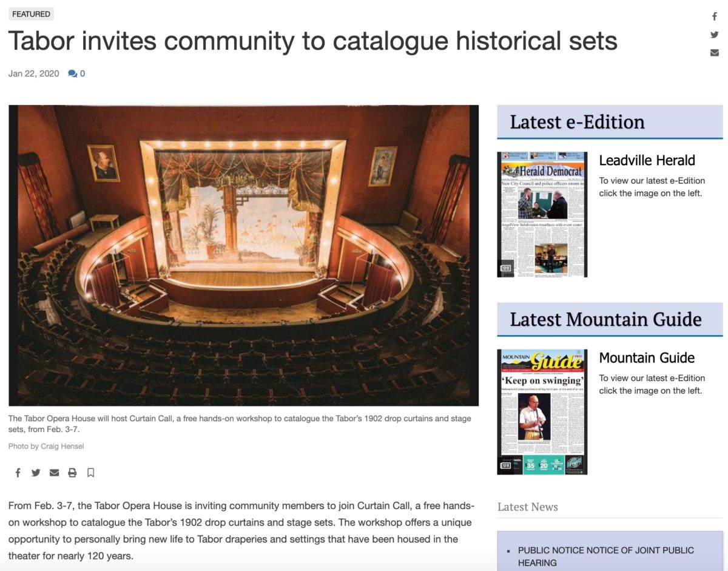Open the Mountain Guide e-Edition cover
728x571 pixels.
pos(542,411)
